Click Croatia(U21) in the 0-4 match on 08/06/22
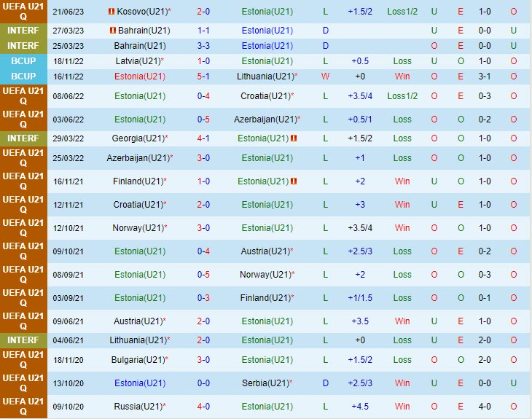Screen dimensions: 532x419 [265, 96]
